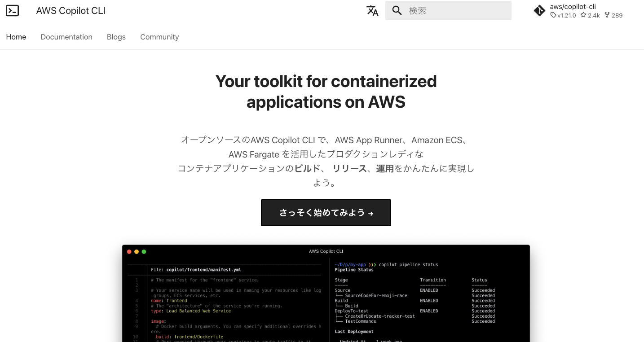Select the Home tab
644x342 pixels.
(x=16, y=37)
